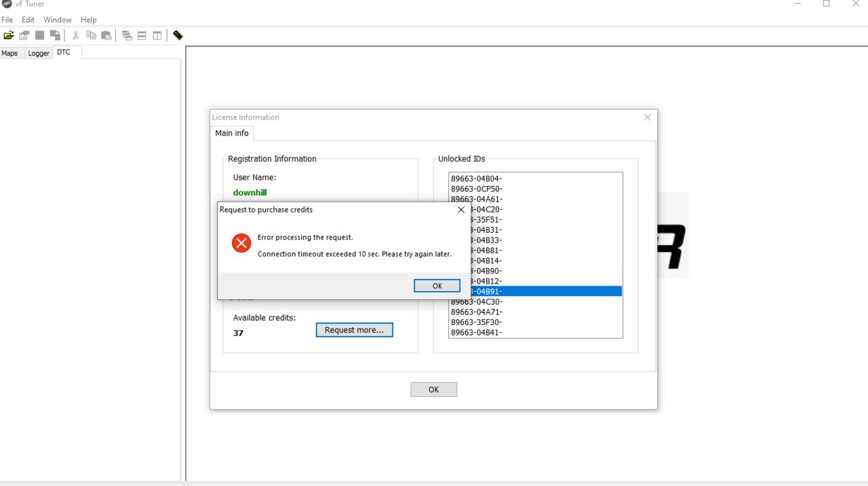868x486 pixels.
Task: Click the User Name: label
Action: [x=255, y=177]
